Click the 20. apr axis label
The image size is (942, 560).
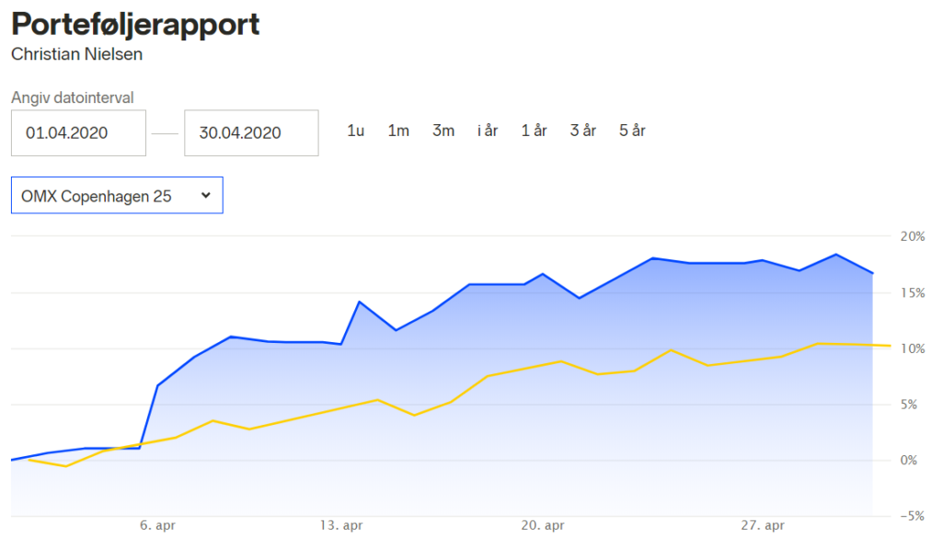click(542, 526)
